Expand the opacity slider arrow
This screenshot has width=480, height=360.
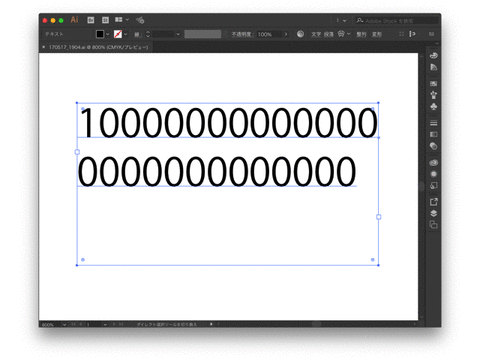point(286,34)
